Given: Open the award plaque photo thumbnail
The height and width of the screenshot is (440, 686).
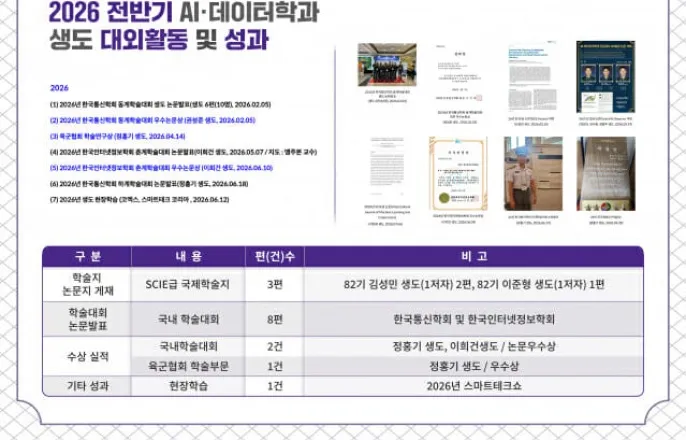Looking at the screenshot, I should pos(606,174).
